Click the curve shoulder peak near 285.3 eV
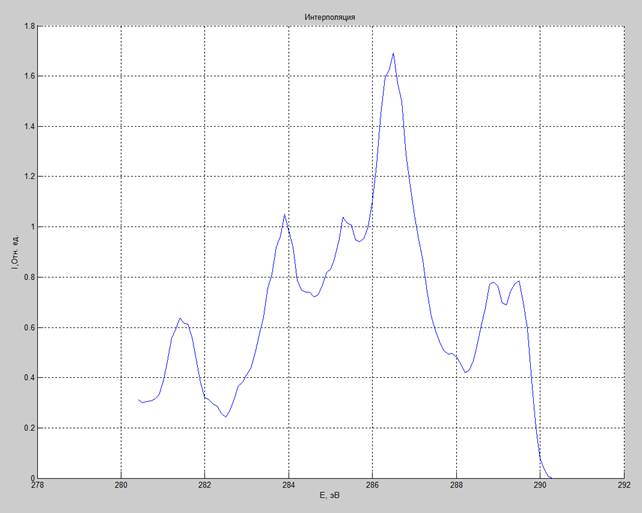The image size is (642, 513). (343, 217)
